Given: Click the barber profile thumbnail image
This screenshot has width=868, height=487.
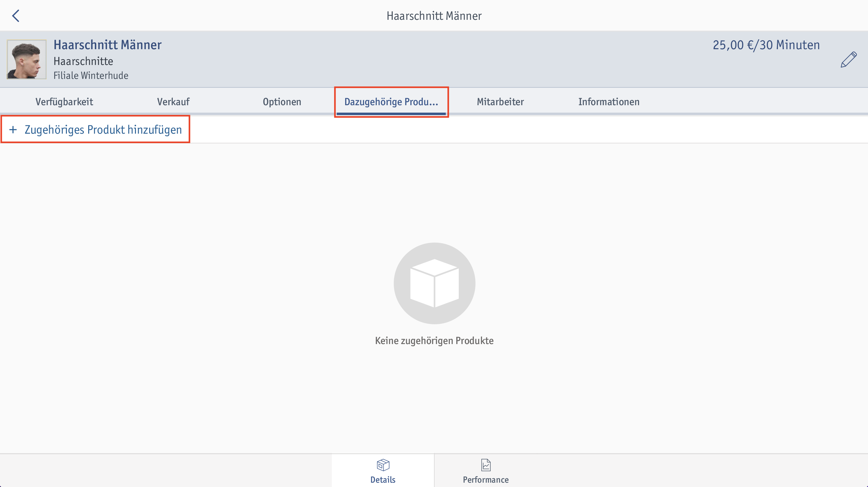Looking at the screenshot, I should (x=26, y=59).
